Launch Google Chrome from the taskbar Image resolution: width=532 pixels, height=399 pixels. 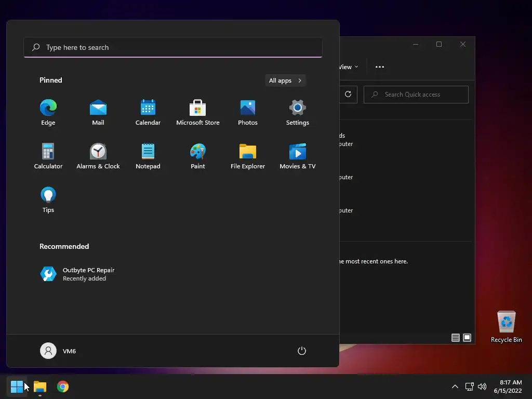coord(63,387)
